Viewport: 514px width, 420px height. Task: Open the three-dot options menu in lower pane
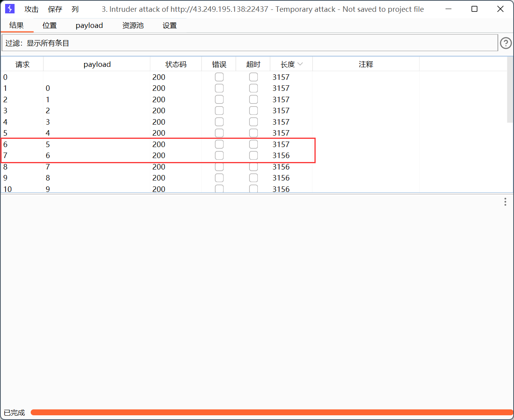click(x=505, y=202)
